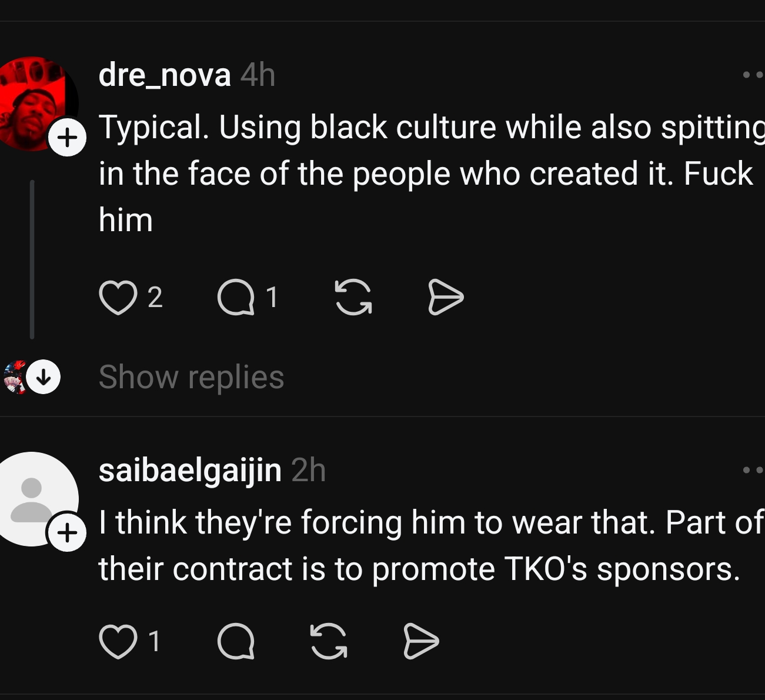
Task: Like dre_nova's comment with heart icon
Action: click(x=118, y=297)
